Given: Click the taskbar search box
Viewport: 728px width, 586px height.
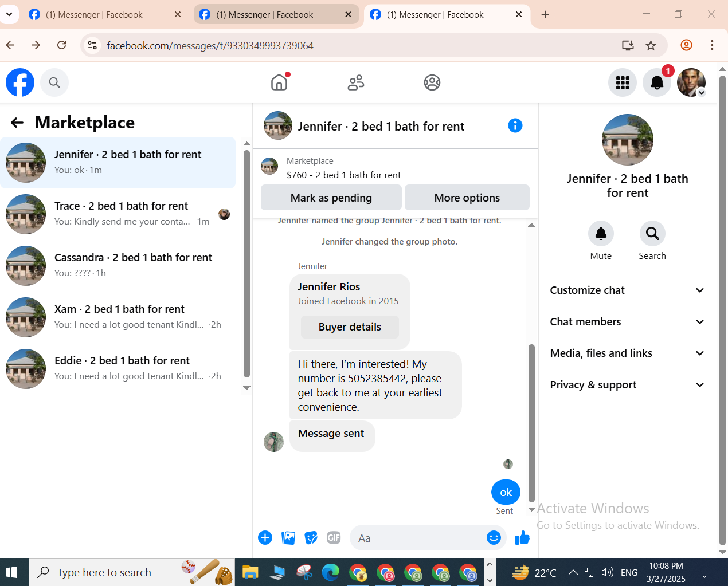Looking at the screenshot, I should tap(132, 572).
